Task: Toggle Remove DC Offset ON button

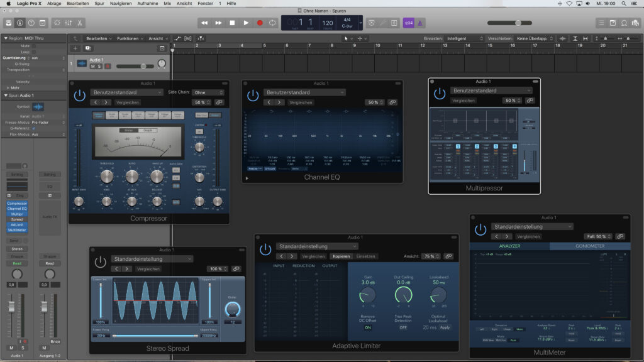Action: point(367,327)
